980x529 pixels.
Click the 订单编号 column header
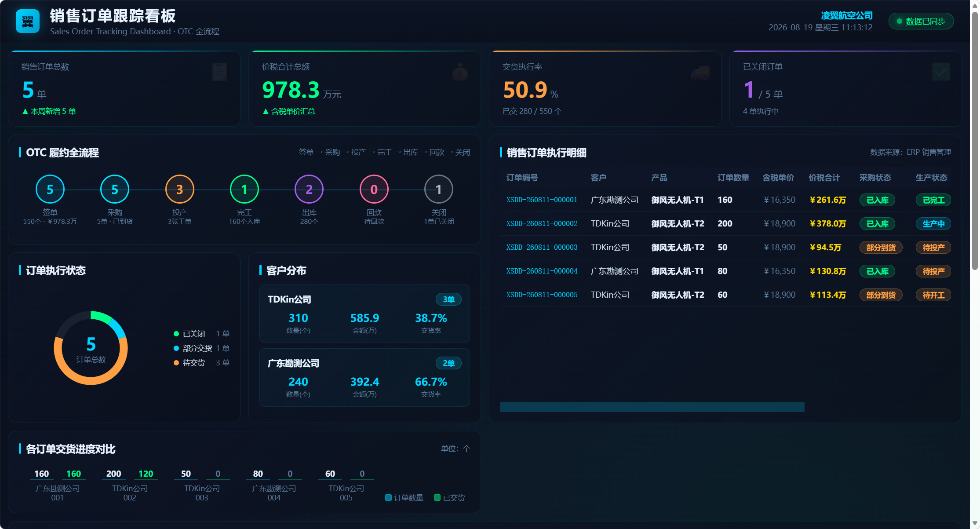tap(522, 178)
